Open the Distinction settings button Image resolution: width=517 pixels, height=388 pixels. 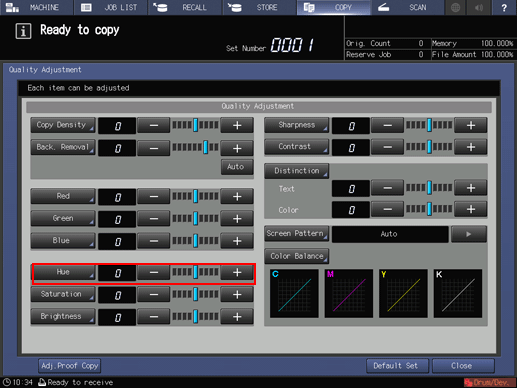pyautogui.click(x=297, y=171)
